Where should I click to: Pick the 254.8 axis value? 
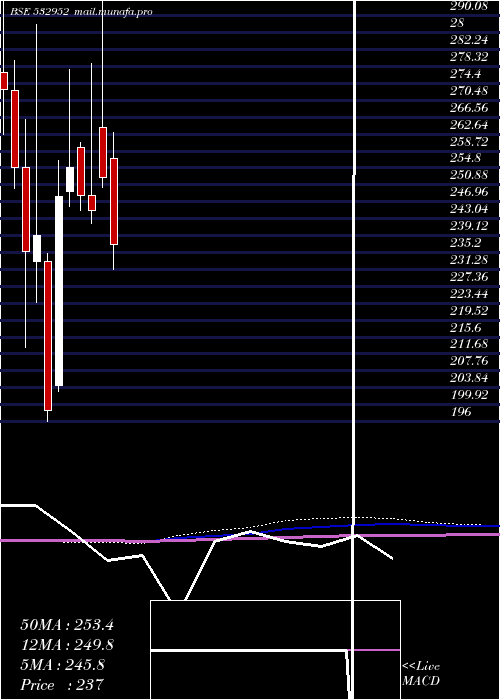coord(464,158)
